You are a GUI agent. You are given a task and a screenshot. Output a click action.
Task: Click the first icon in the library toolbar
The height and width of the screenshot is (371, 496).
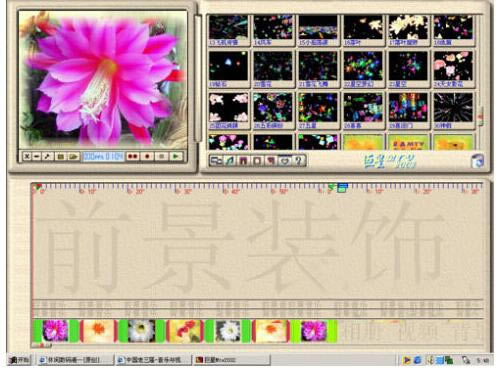[x=216, y=161]
